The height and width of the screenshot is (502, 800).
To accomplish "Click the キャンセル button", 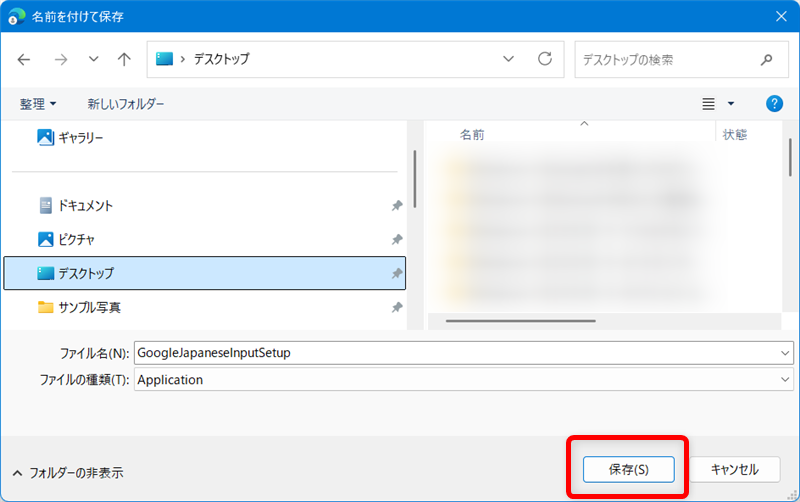I will pos(735,469).
